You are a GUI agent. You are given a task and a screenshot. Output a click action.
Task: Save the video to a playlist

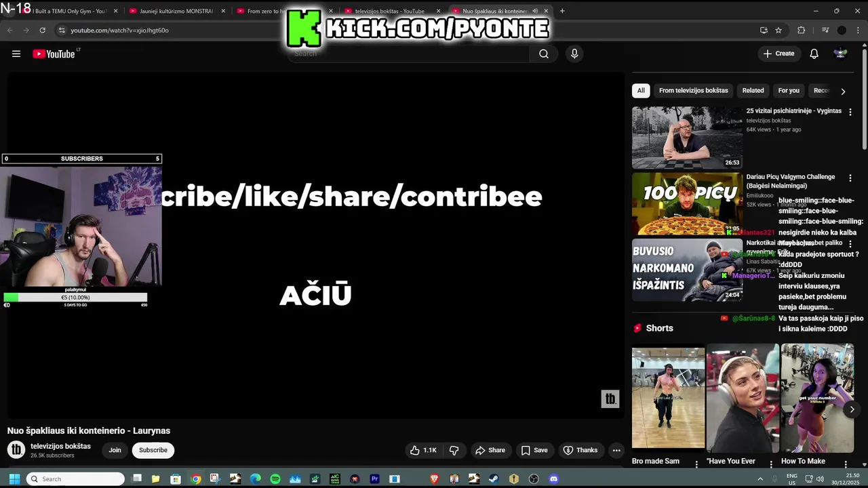[x=534, y=450]
